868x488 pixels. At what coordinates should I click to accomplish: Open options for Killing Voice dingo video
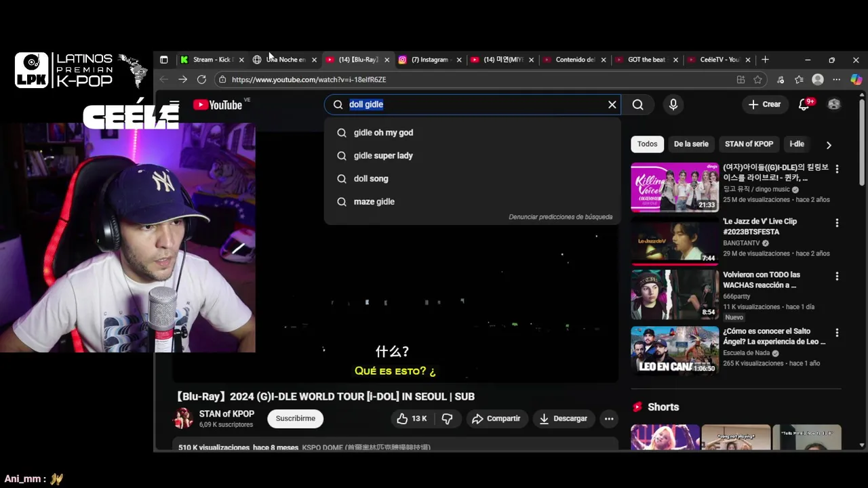pos(837,169)
